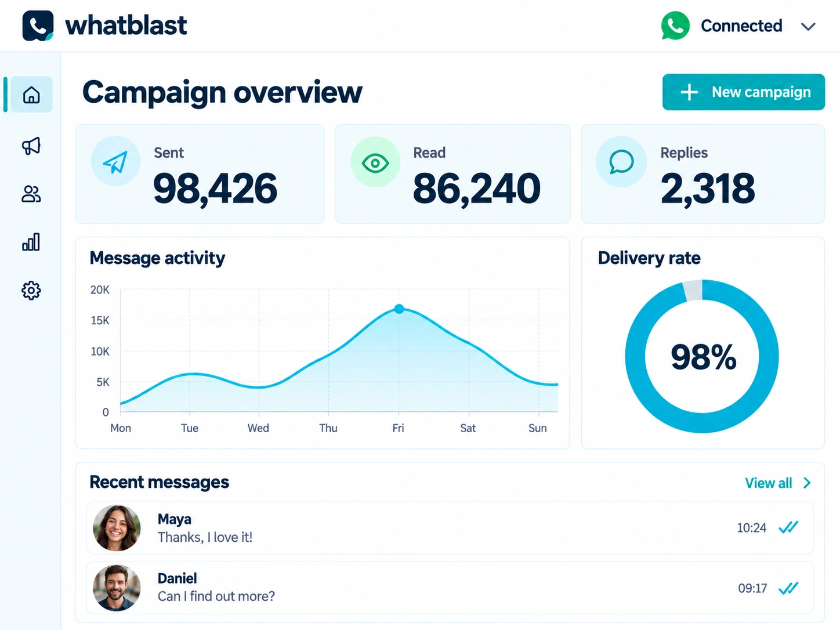Image resolution: width=840 pixels, height=630 pixels.
Task: Click the Read count 86,240
Action: pyautogui.click(x=477, y=189)
